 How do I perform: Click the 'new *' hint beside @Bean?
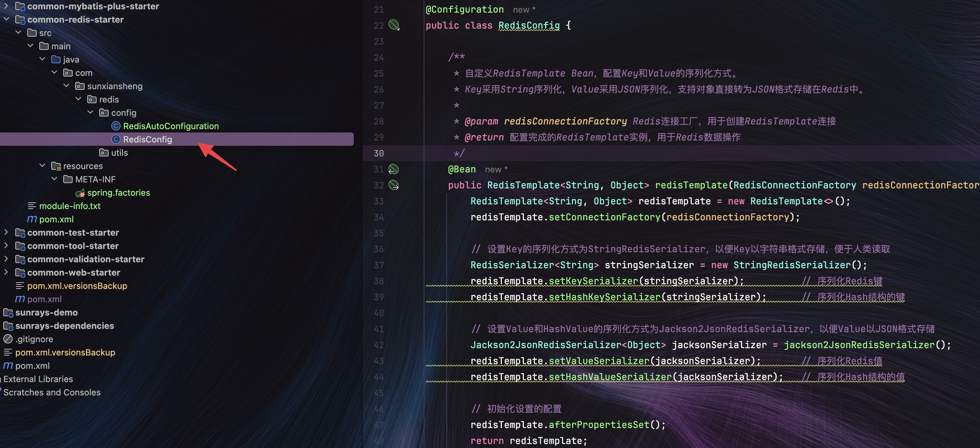(x=496, y=169)
